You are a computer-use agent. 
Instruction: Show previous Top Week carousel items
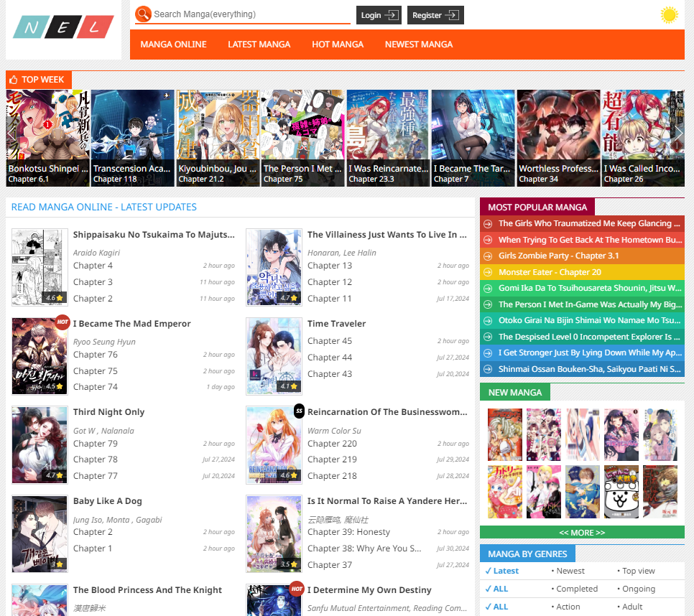[x=11, y=133]
